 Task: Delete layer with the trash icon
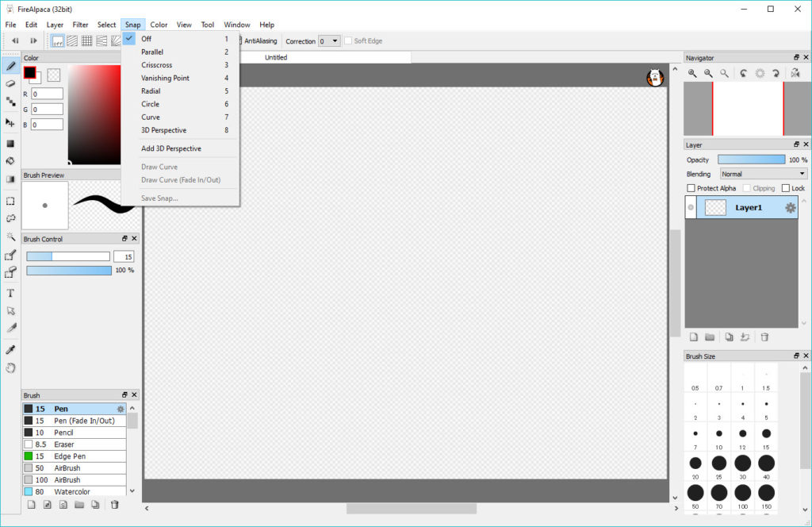pos(764,337)
